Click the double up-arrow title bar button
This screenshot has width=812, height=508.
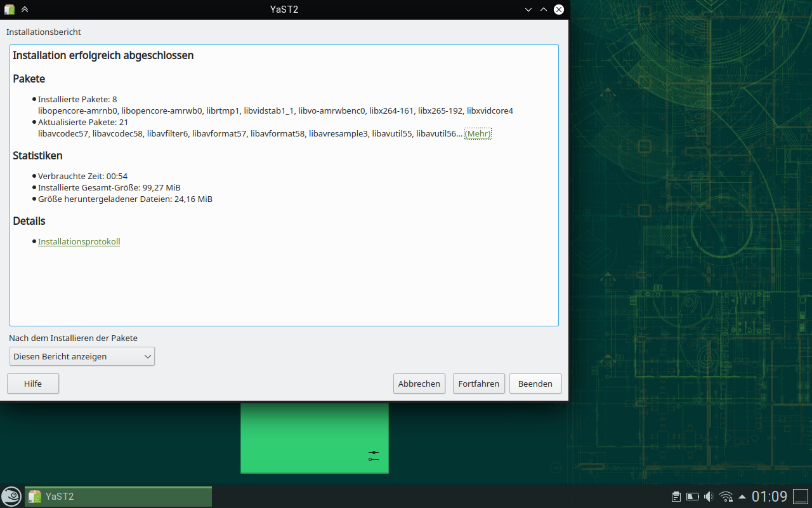[25, 10]
